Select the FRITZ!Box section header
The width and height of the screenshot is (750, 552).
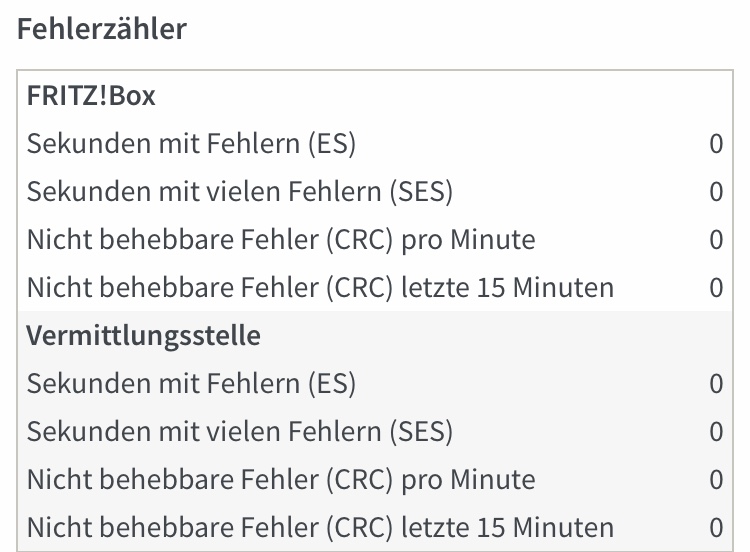click(x=91, y=97)
